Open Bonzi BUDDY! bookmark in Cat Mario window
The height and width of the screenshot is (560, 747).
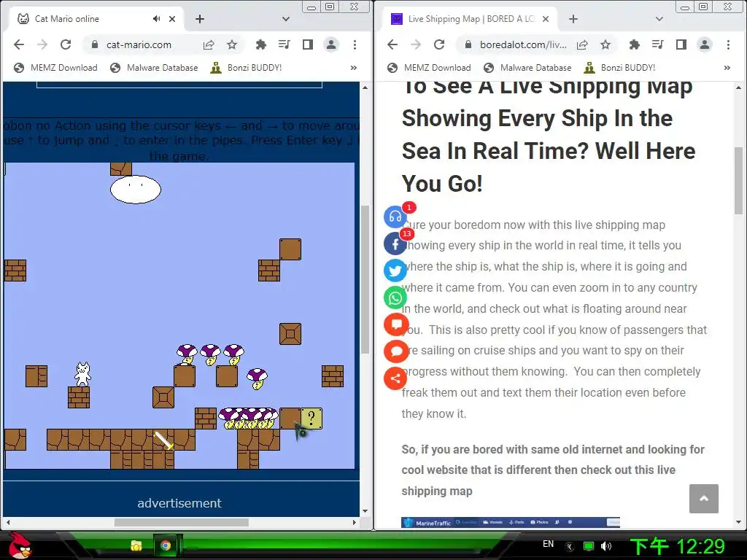point(247,68)
